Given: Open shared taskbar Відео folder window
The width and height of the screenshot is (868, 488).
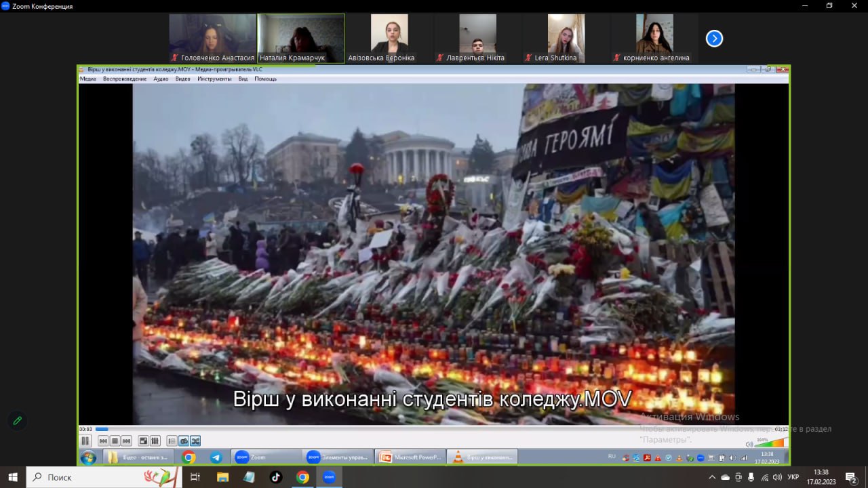Looking at the screenshot, I should pos(138,457).
